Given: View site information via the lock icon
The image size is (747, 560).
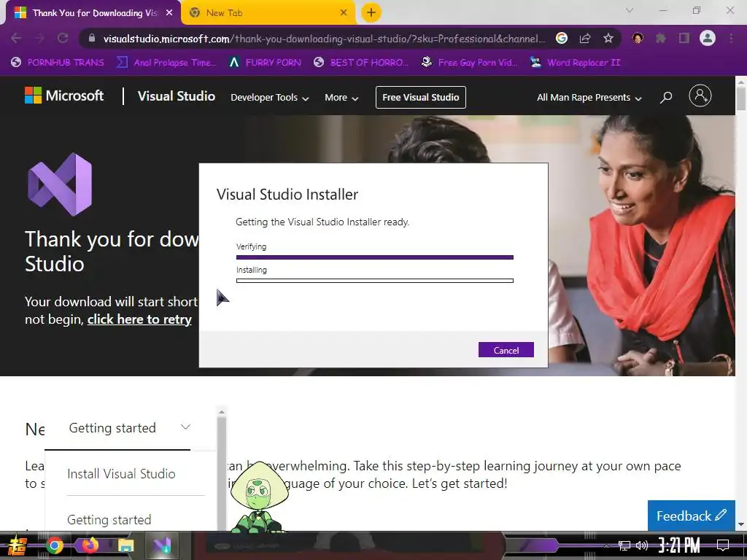Looking at the screenshot, I should click(x=92, y=38).
